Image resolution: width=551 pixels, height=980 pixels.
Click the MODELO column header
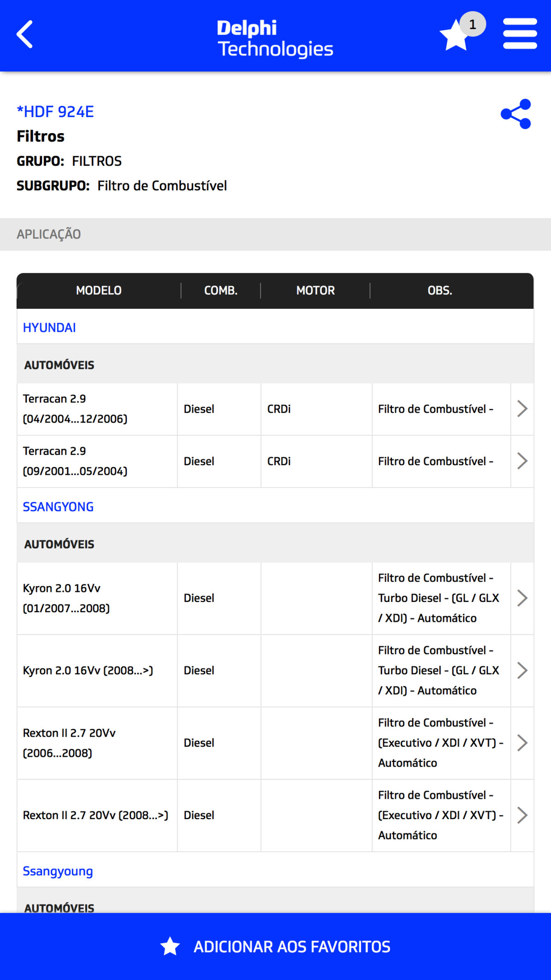(x=99, y=290)
